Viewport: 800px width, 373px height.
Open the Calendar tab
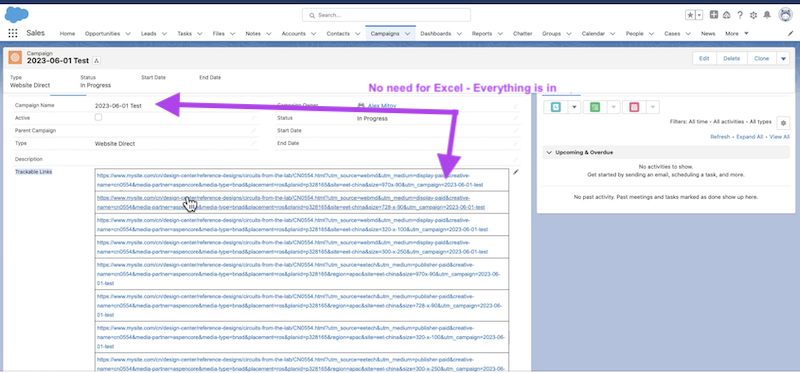(x=593, y=34)
